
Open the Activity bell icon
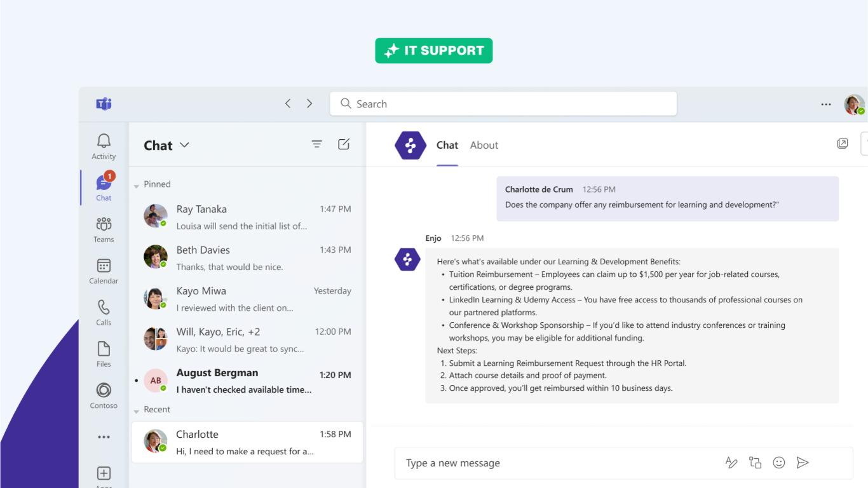[104, 142]
